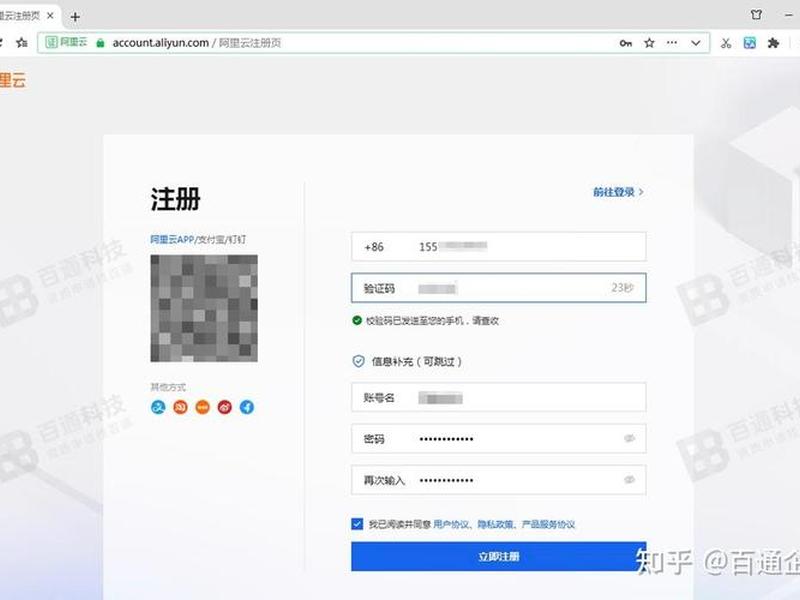The image size is (800, 600).
Task: Open the three-dot address bar menu
Action: tap(672, 43)
